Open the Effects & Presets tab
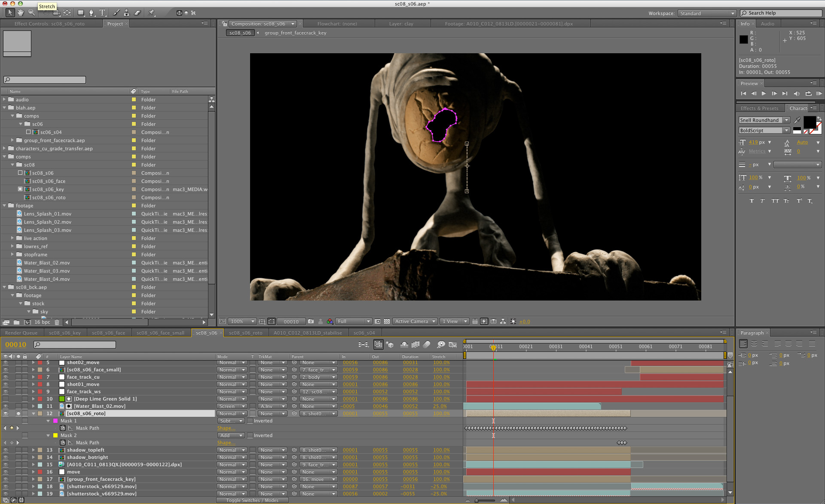Viewport: 825px width, 504px height. [x=759, y=108]
